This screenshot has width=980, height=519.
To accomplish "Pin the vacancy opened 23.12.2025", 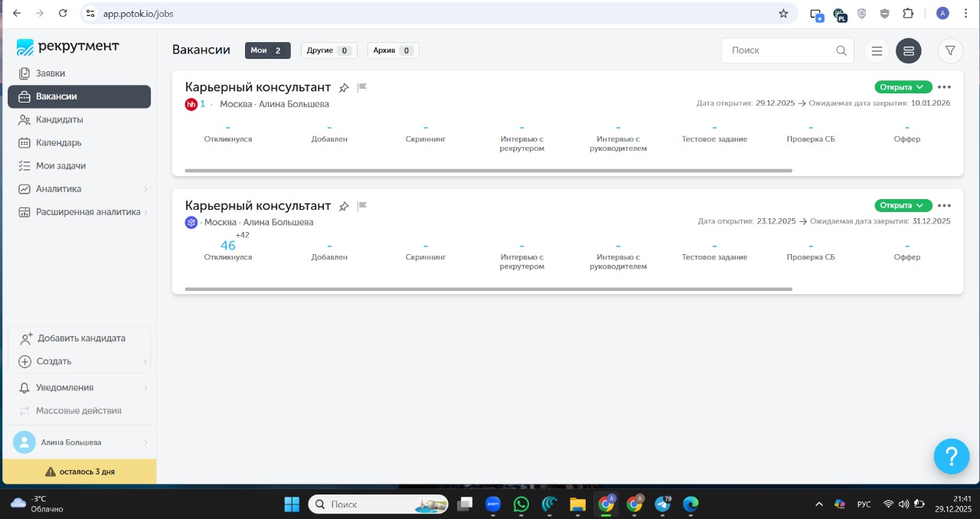I will (344, 207).
